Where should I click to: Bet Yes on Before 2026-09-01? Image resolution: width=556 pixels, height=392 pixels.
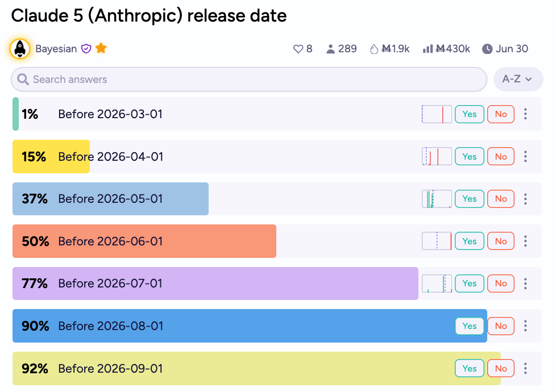coord(470,369)
